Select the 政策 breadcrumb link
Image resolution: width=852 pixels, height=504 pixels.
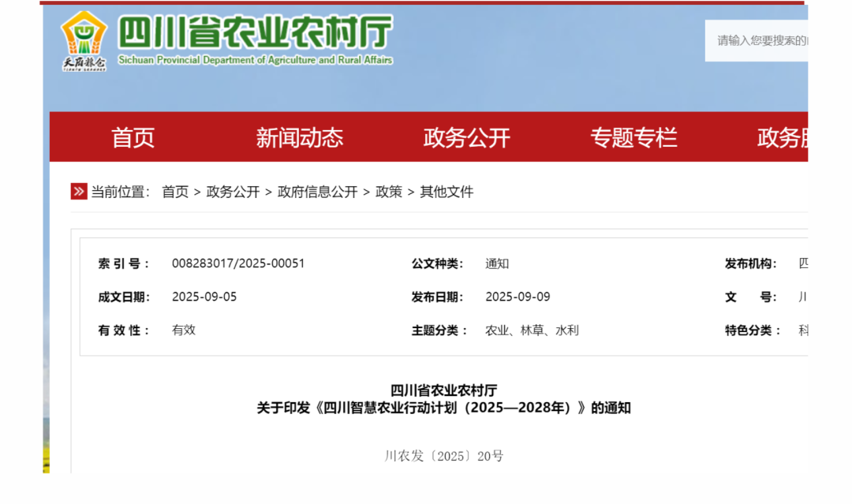[388, 192]
